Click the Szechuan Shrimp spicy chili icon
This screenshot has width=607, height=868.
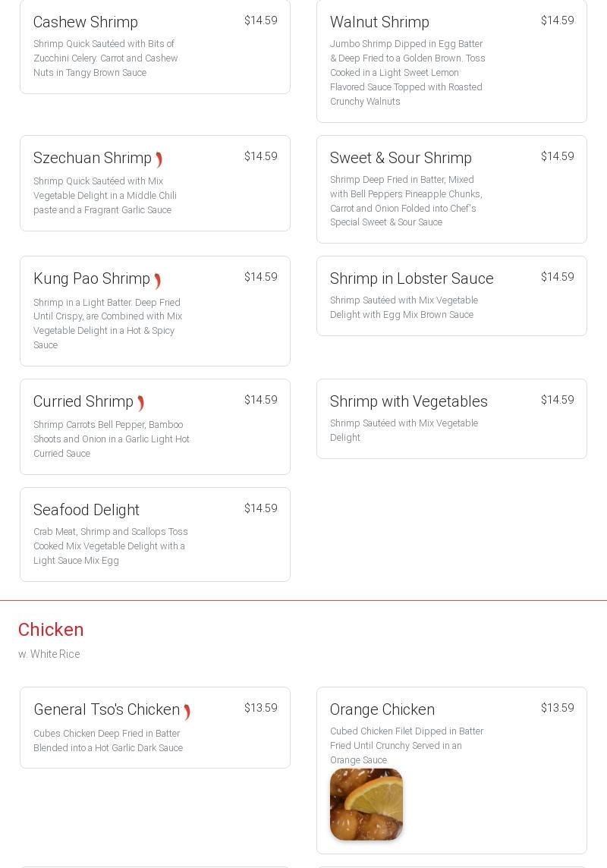click(x=159, y=159)
